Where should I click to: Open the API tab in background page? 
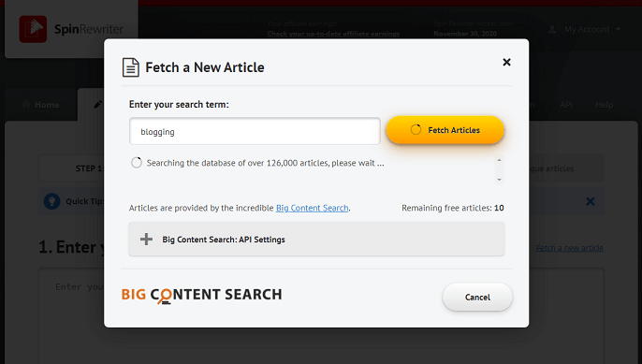pyautogui.click(x=566, y=105)
